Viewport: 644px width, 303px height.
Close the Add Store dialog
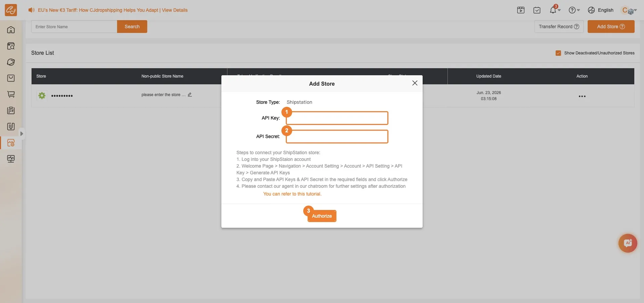coord(415,83)
